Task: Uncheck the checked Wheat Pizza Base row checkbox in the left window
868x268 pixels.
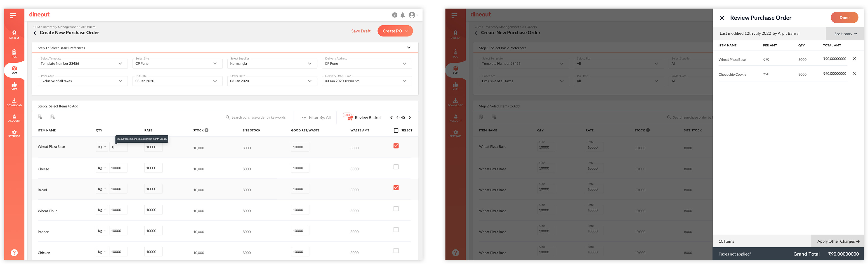Action: tap(396, 146)
